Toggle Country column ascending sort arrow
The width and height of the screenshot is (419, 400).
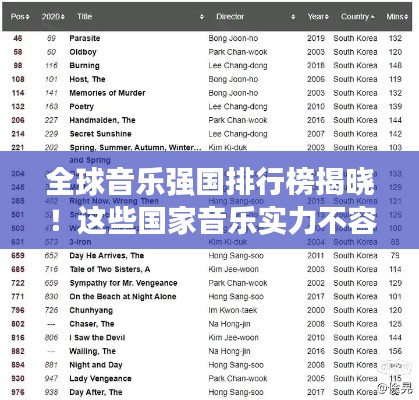[372, 17]
